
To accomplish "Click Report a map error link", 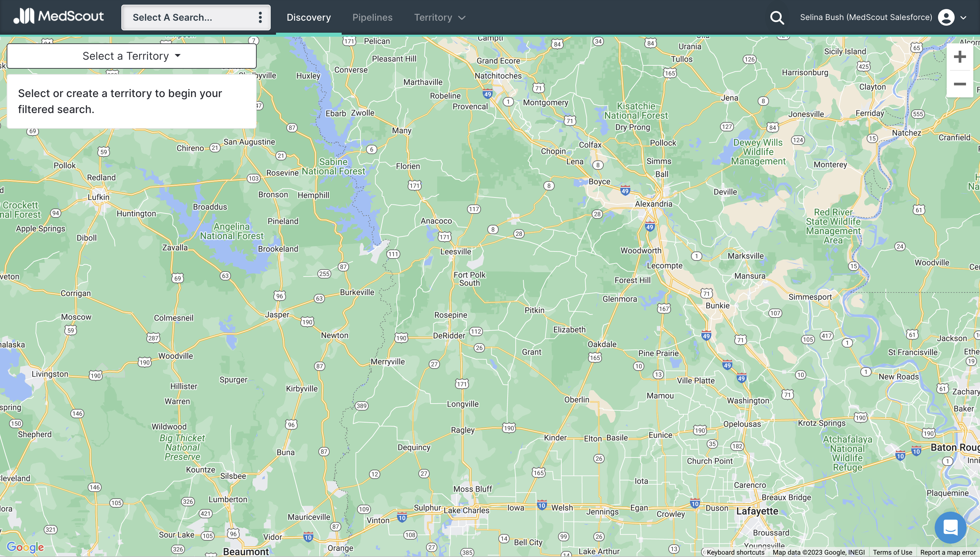I will [948, 552].
